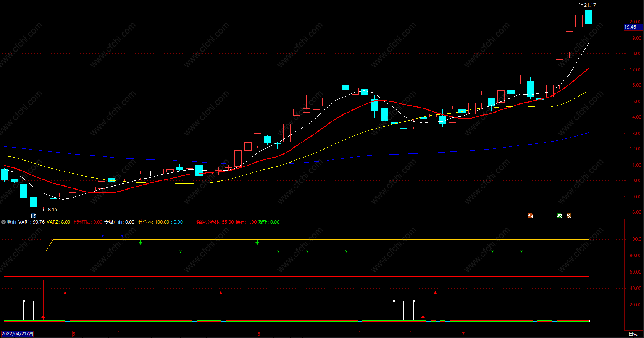Click the 观望: 0.00 readout

click(x=269, y=222)
